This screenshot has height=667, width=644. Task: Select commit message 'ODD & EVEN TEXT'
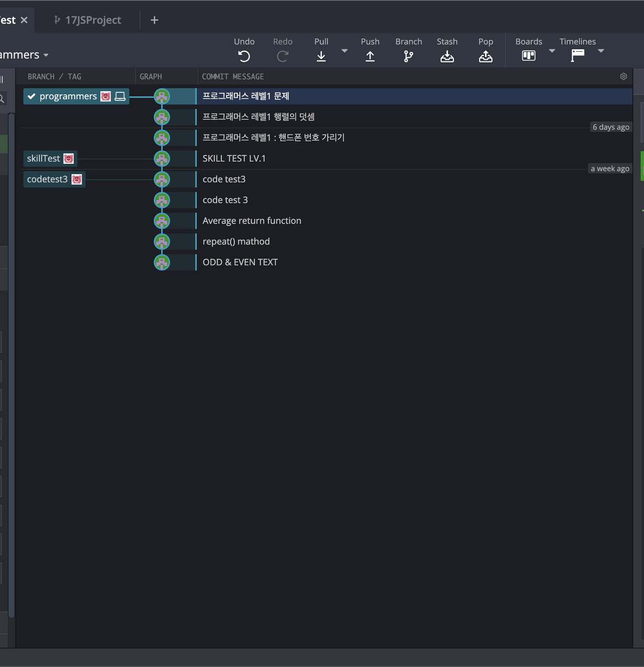coord(240,263)
